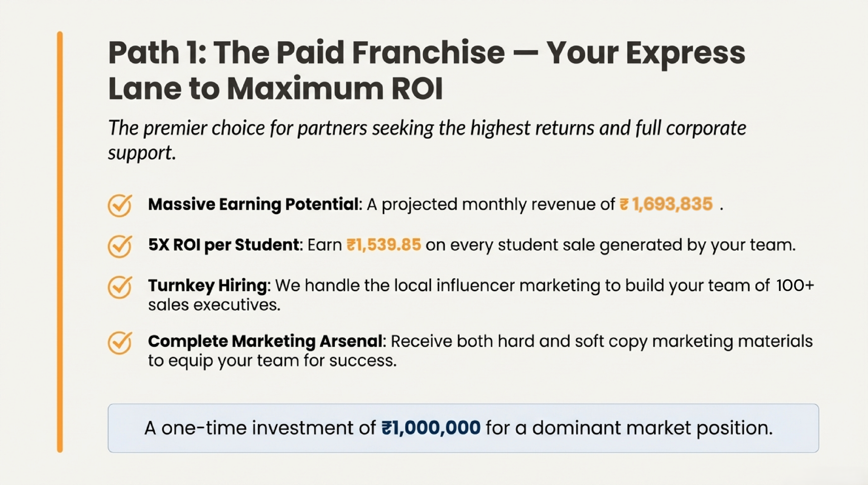868x485 pixels.
Task: Click the orange ₹1,539.85 amount
Action: tap(383, 245)
